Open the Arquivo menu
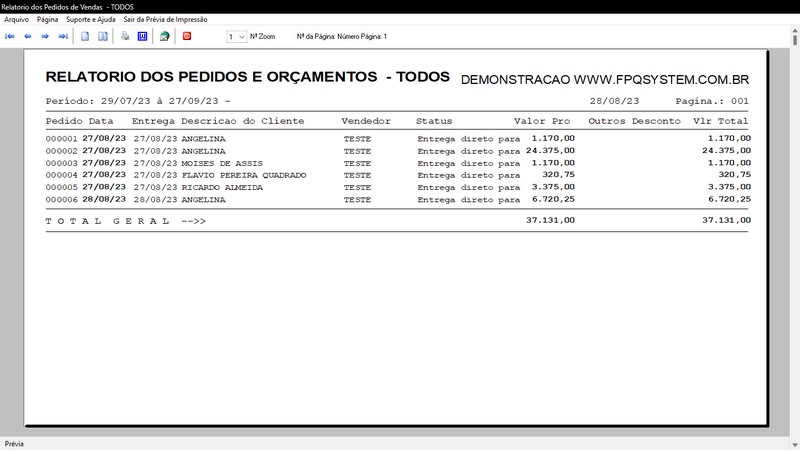Screen dimensions: 800x450 [x=17, y=19]
